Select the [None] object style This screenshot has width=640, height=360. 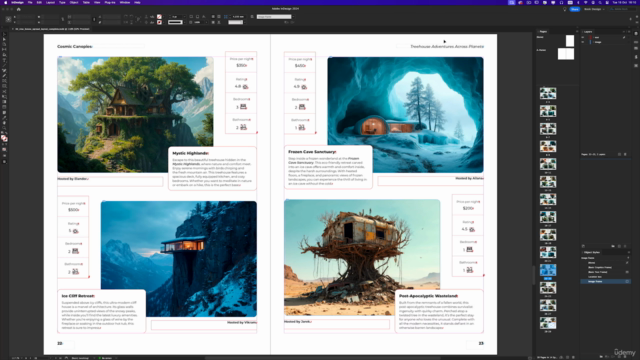click(x=606, y=262)
